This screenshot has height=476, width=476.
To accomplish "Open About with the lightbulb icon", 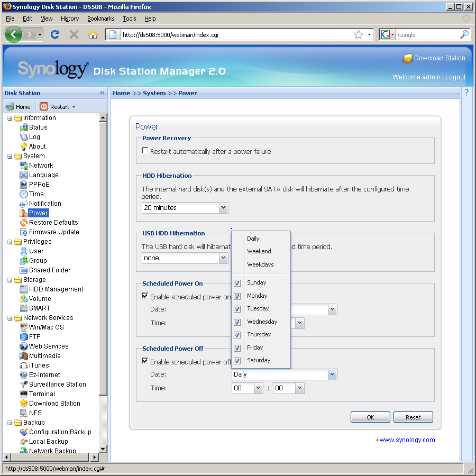I will point(24,147).
